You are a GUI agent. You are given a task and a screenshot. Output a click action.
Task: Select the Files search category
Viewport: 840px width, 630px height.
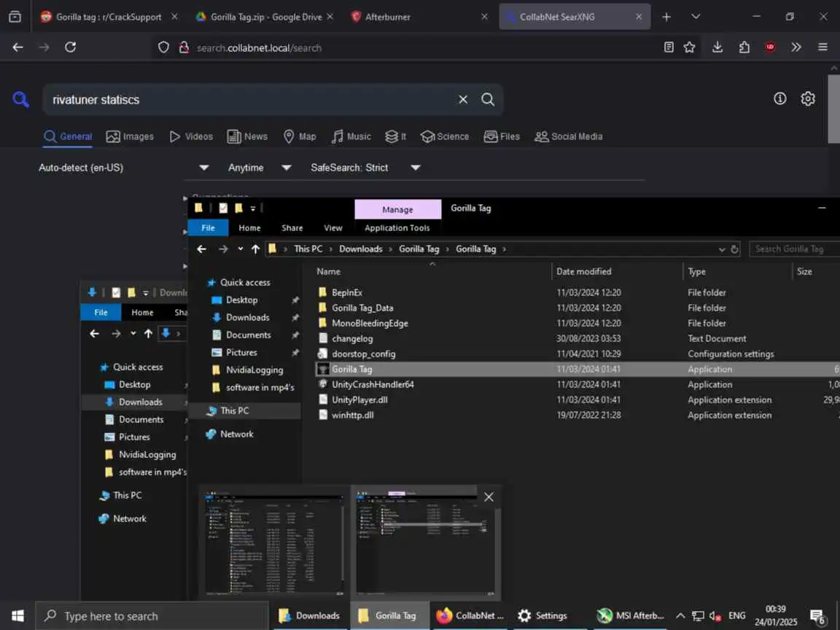coord(502,136)
